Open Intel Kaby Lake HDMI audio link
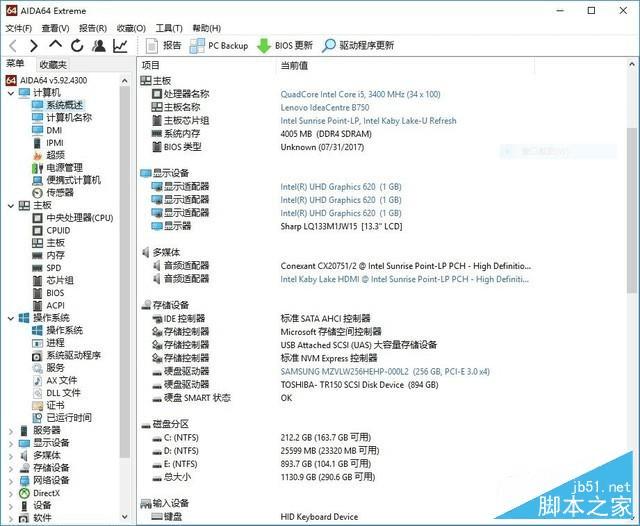Image resolution: width=640 pixels, height=526 pixels. (x=404, y=280)
